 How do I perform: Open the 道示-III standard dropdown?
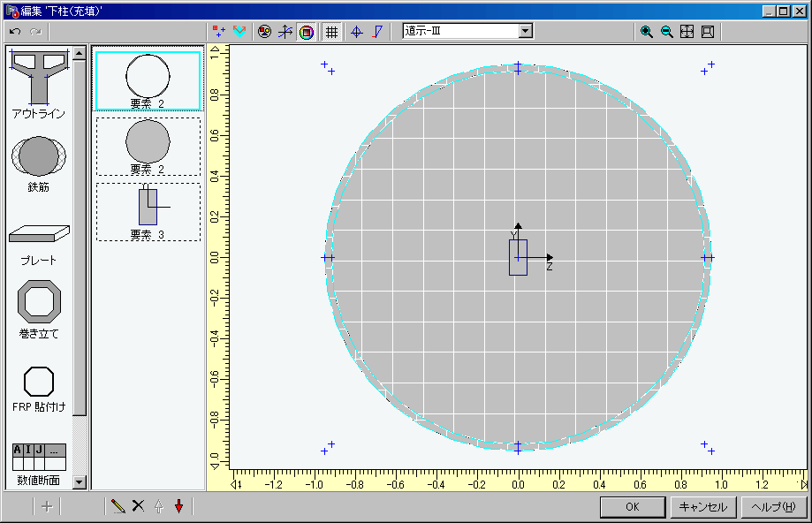pos(526,31)
